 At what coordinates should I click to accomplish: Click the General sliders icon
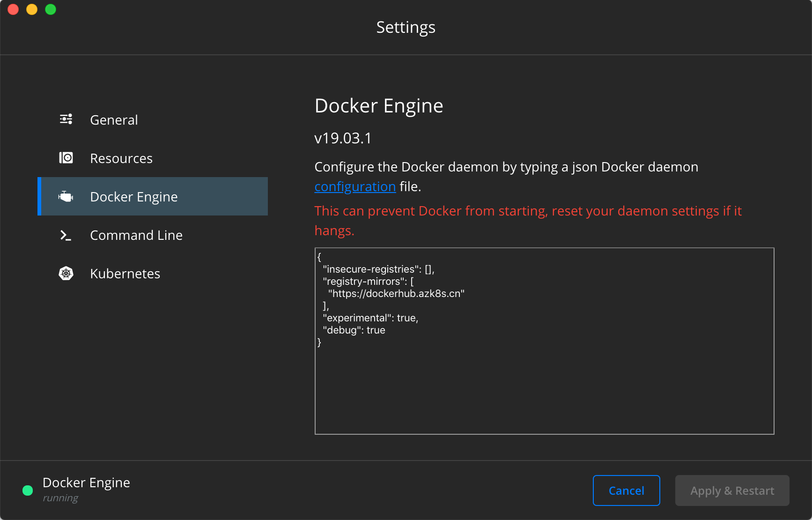point(66,119)
